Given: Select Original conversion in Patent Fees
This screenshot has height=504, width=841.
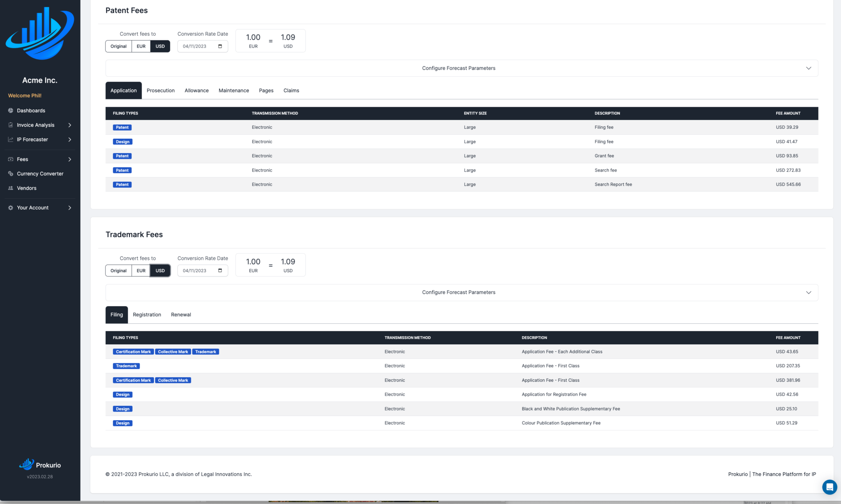Looking at the screenshot, I should tap(118, 46).
